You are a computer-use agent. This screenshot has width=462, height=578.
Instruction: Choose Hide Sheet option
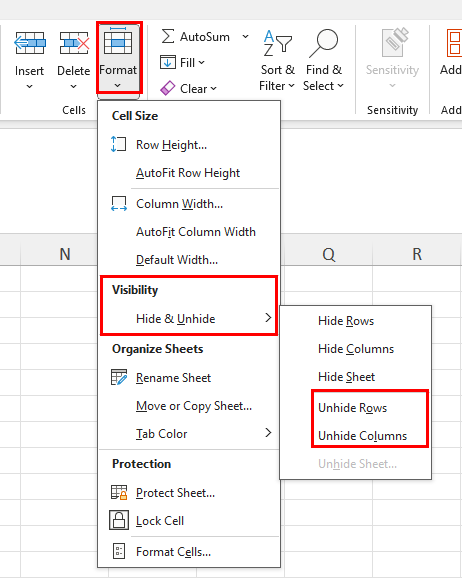(x=347, y=377)
